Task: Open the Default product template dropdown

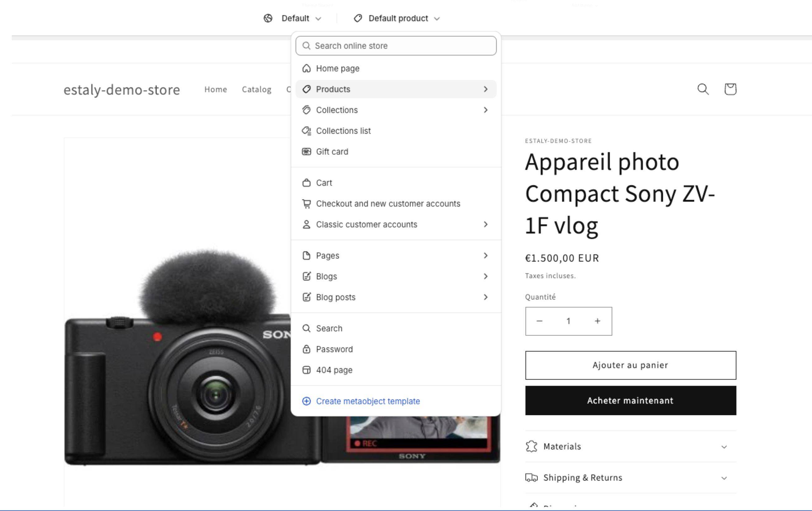Action: pos(397,18)
